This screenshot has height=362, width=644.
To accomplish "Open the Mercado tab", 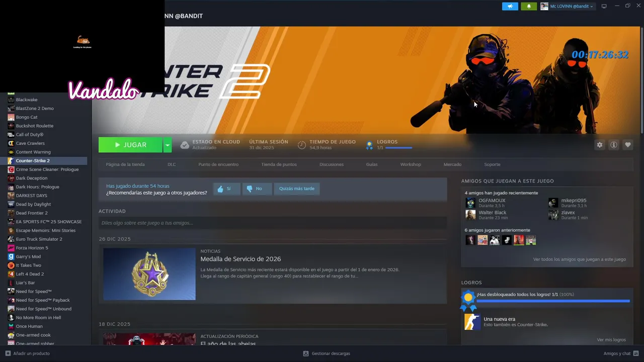I will (x=452, y=164).
